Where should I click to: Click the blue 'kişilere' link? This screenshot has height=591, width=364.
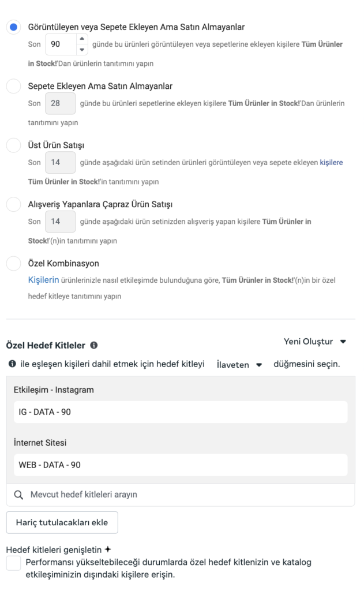point(331,163)
